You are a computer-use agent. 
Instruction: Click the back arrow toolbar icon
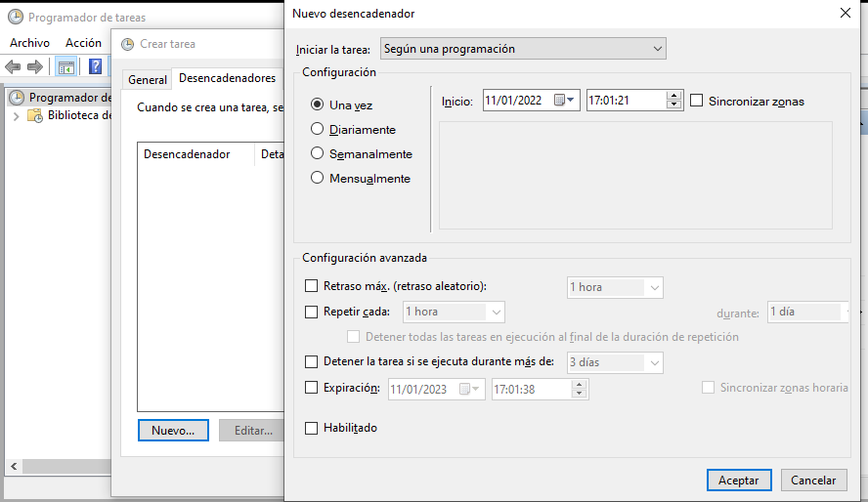pos(13,66)
